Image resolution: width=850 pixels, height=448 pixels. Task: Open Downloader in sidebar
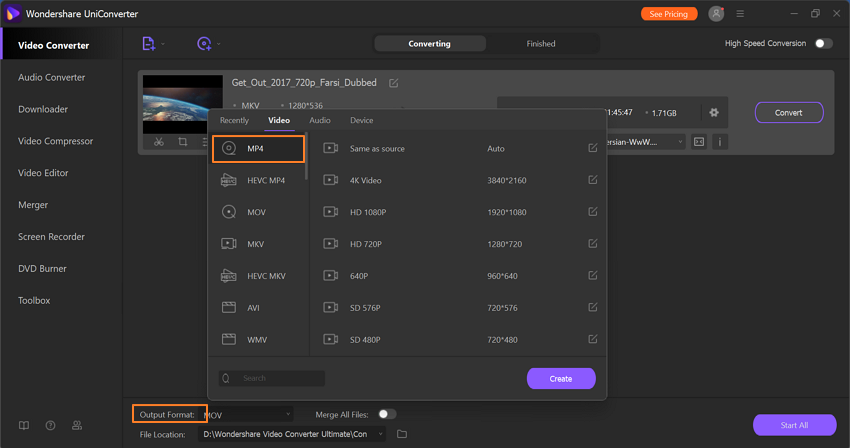tap(43, 110)
